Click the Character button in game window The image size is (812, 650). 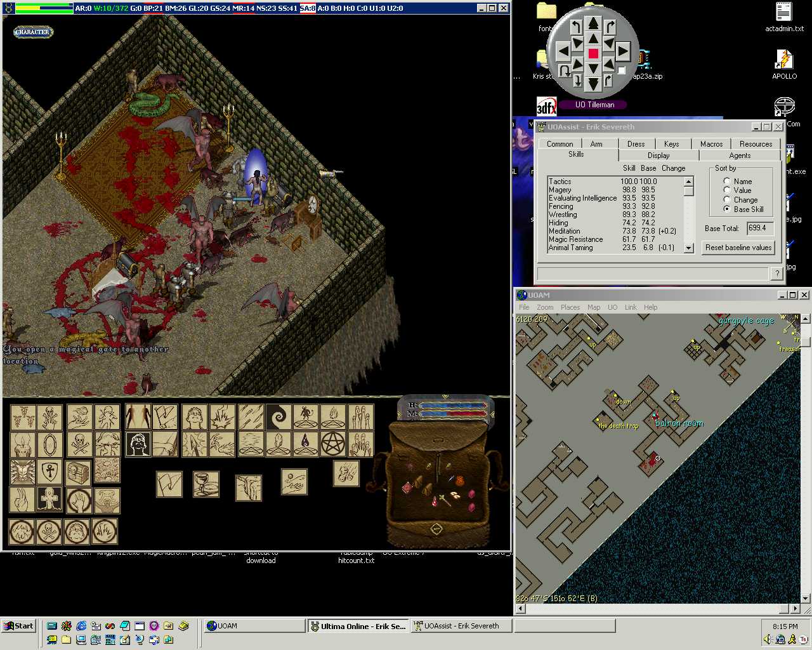(33, 32)
